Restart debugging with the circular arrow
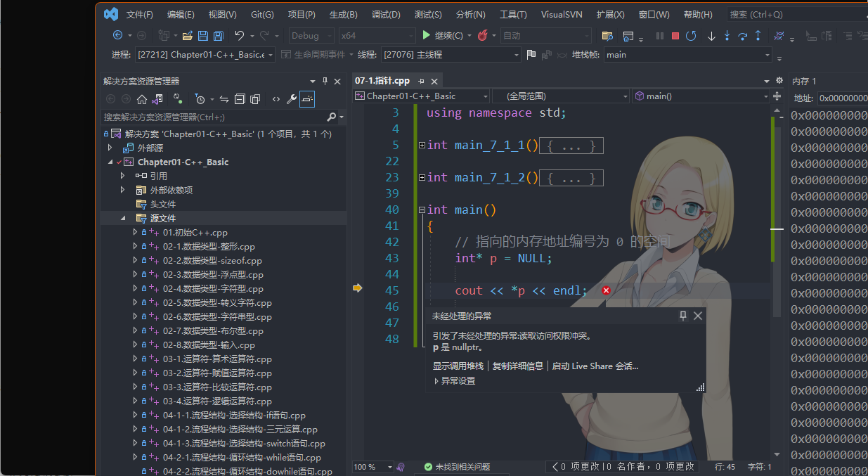 [x=691, y=35]
